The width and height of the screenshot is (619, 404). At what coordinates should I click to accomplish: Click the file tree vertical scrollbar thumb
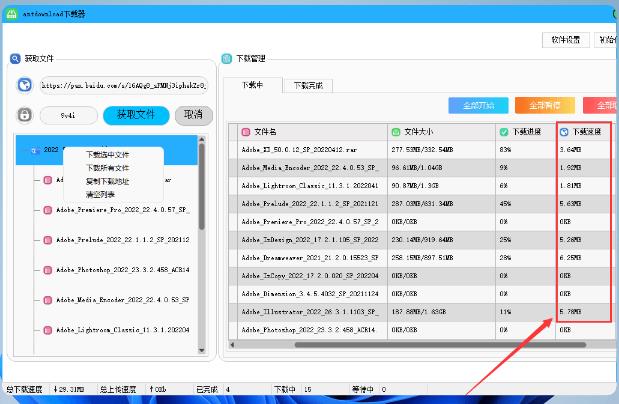[202, 186]
